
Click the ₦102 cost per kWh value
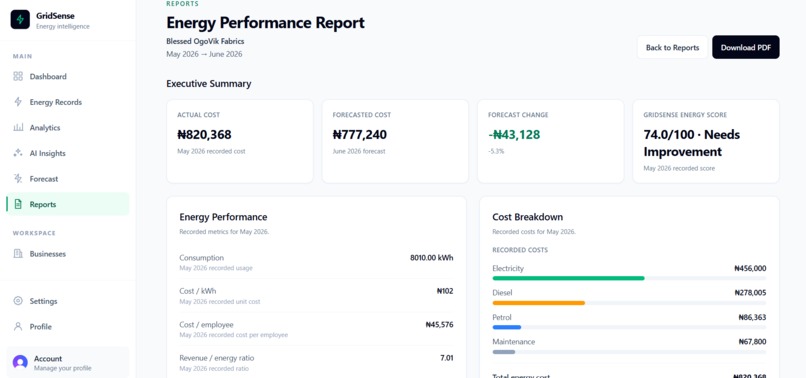point(445,291)
